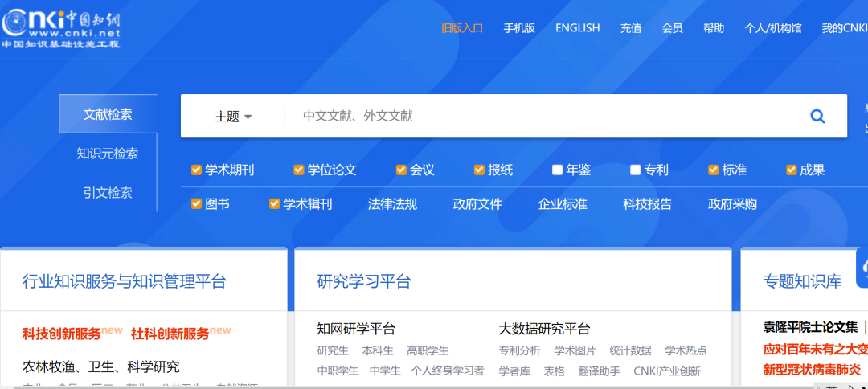This screenshot has width=868, height=389.
Task: Click the floating blue widget at right edge
Action: pyautogui.click(x=862, y=268)
